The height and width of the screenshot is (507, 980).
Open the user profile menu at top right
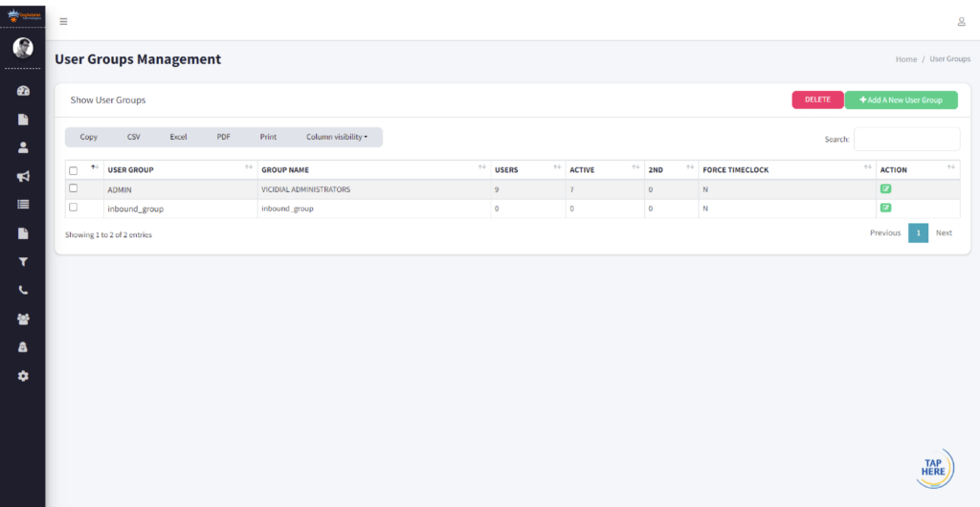[x=961, y=22]
